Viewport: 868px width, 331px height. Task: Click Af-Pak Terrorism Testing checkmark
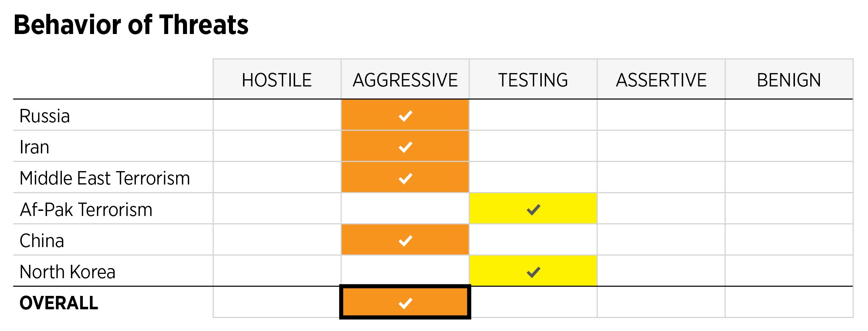[x=533, y=209]
